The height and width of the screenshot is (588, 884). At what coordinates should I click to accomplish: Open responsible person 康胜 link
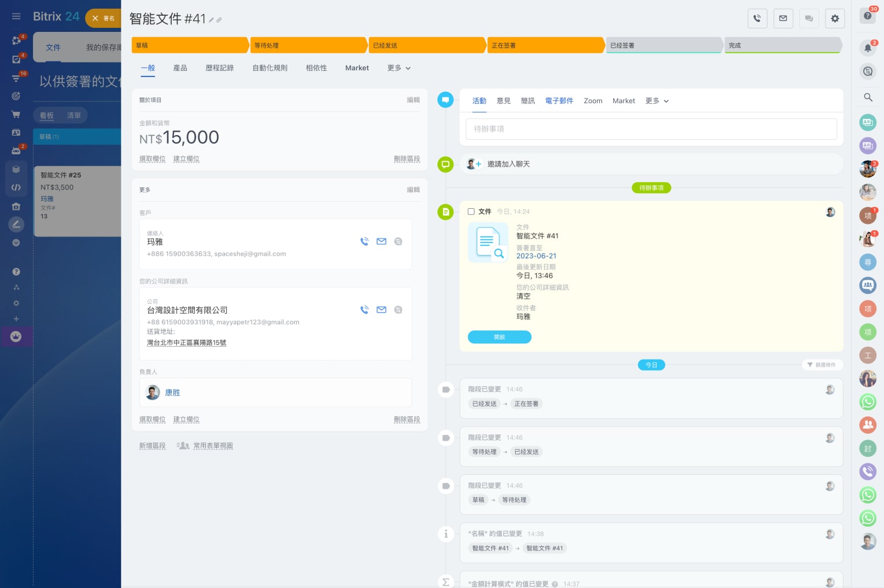tap(172, 393)
